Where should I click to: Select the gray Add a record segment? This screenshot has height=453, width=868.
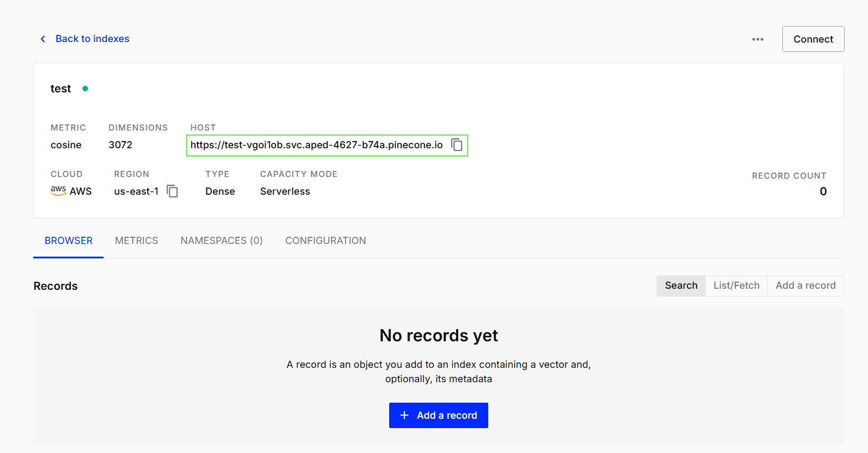click(x=805, y=285)
